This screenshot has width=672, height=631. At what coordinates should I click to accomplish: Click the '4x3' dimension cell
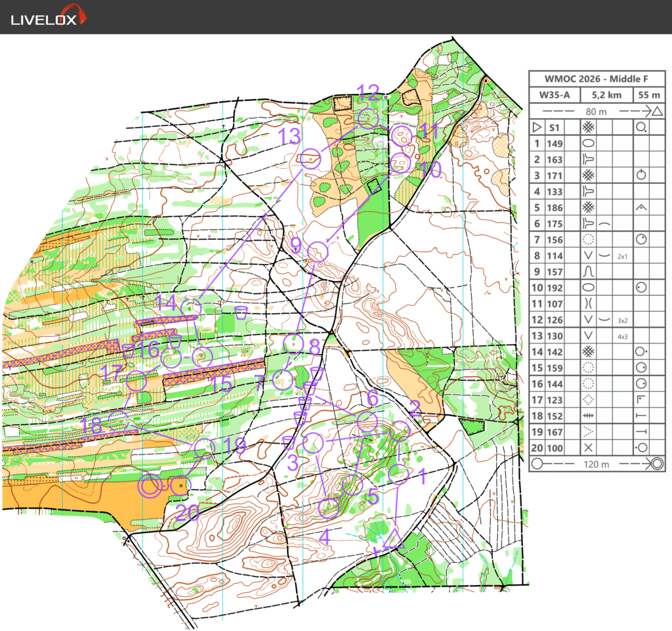coord(622,337)
